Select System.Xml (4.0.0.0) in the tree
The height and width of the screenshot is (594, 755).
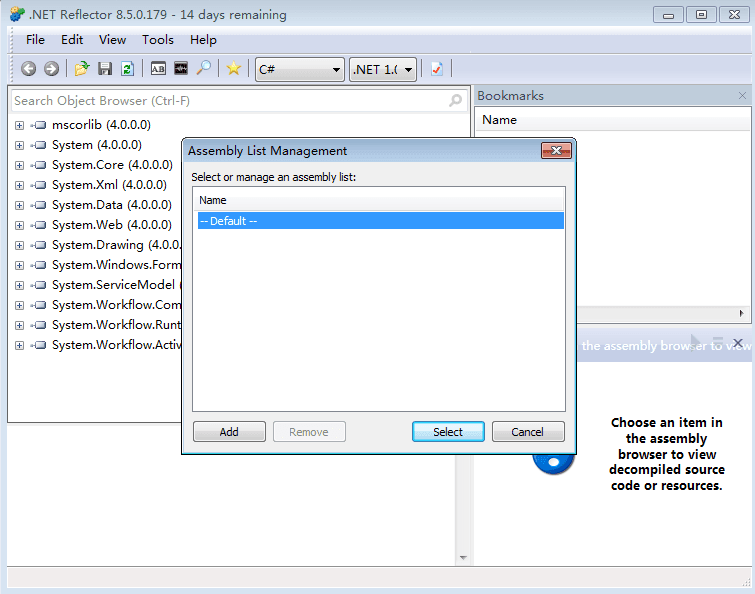pyautogui.click(x=109, y=185)
